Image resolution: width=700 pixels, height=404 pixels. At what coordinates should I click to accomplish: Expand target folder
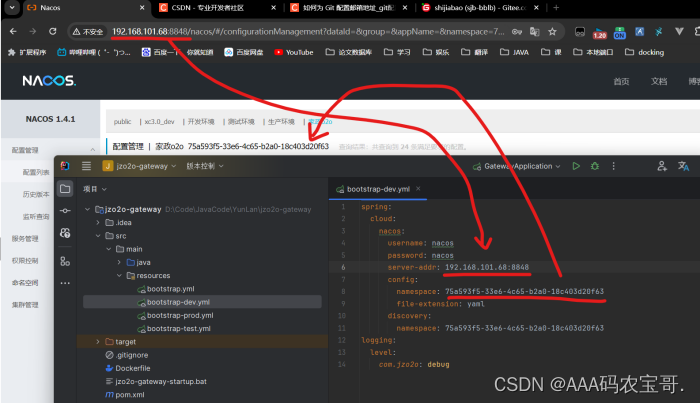pos(98,342)
